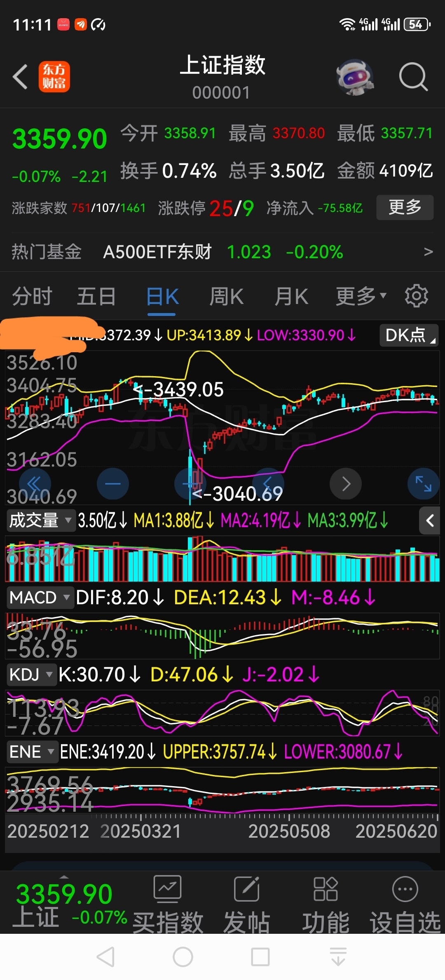This screenshot has width=445, height=980.
Task: Zoom out chart with minus button
Action: pyautogui.click(x=112, y=483)
